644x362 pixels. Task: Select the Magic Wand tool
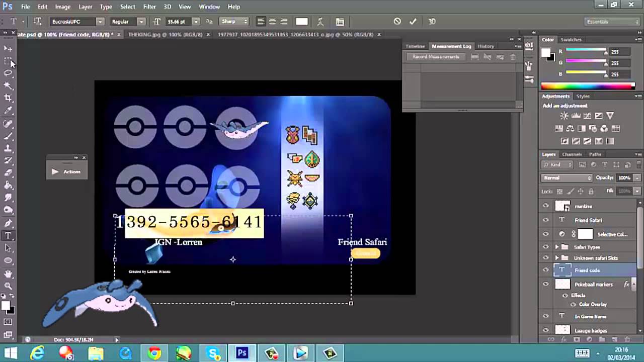(8, 86)
